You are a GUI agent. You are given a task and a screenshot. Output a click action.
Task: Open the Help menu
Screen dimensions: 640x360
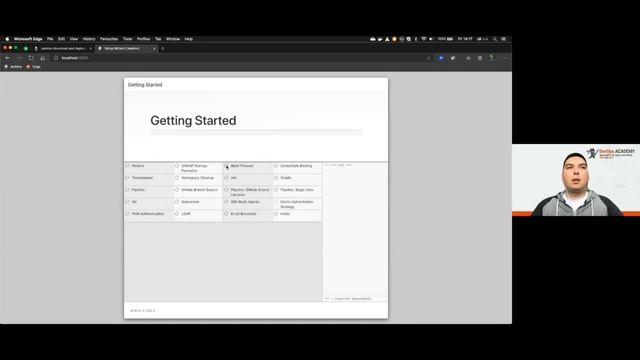coord(189,39)
